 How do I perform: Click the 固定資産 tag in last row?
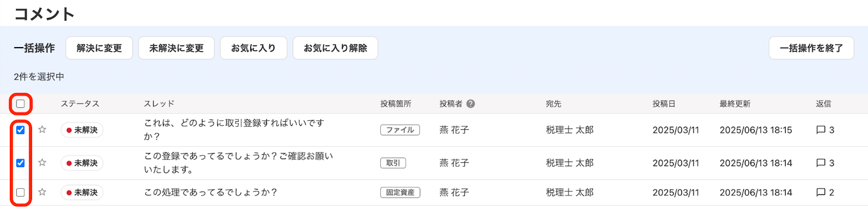coord(400,192)
